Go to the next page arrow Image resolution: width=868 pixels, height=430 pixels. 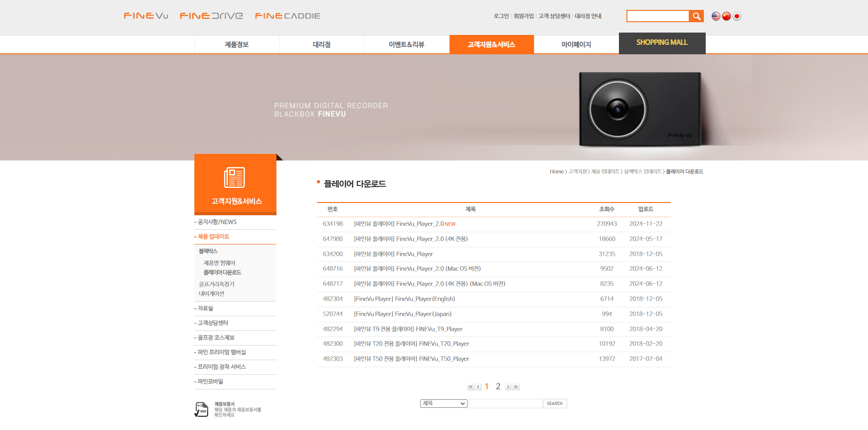coord(508,387)
